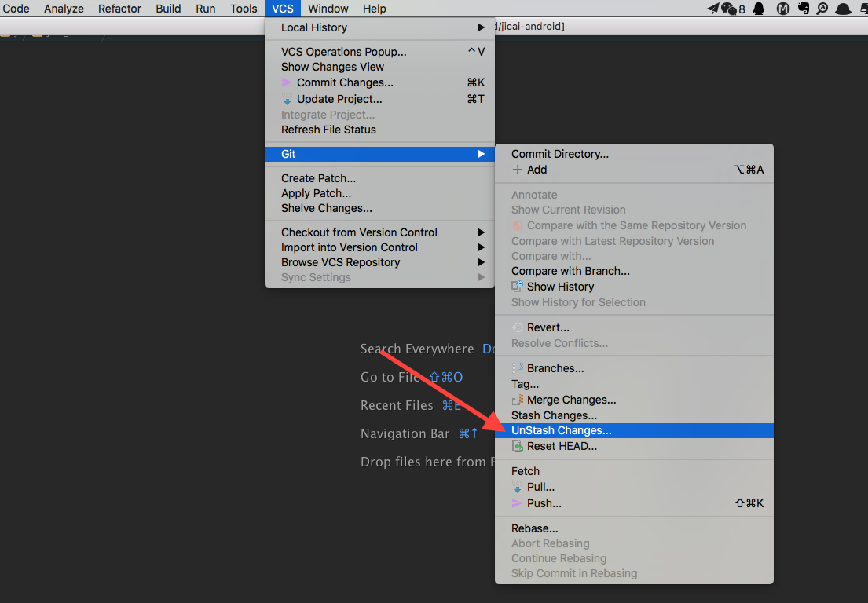Click the Search Everywhere hint text

(x=417, y=349)
